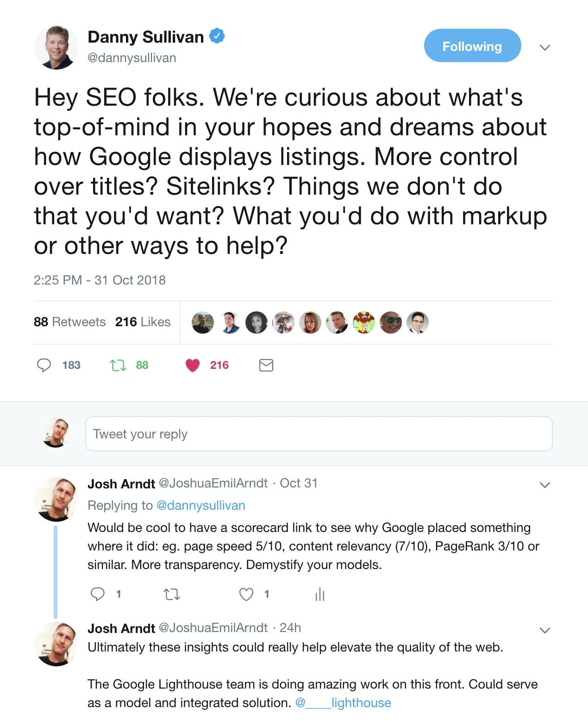Click the @dannysullivan mention link
The width and height of the screenshot is (588, 721).
click(201, 506)
